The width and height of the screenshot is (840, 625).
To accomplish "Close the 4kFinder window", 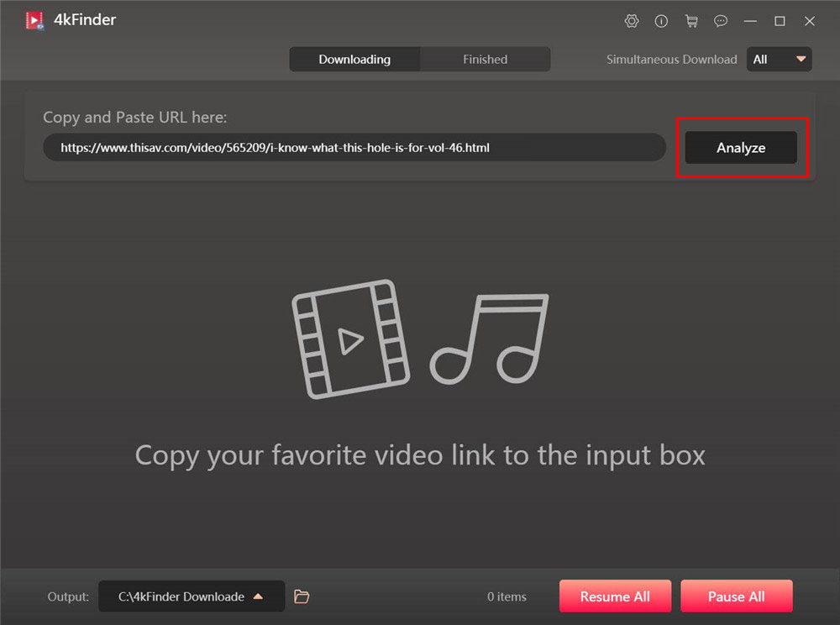I will (x=810, y=21).
